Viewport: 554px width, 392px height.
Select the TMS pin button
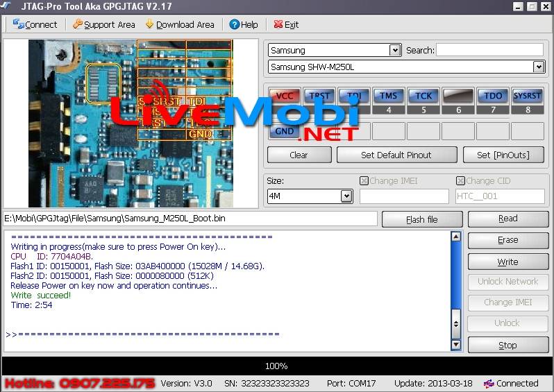388,96
